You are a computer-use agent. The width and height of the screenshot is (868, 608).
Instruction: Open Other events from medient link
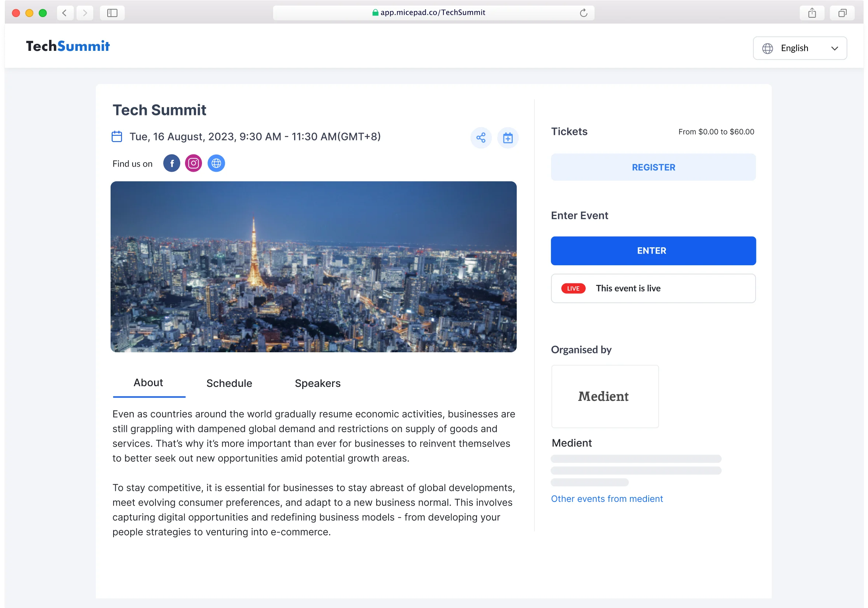606,499
